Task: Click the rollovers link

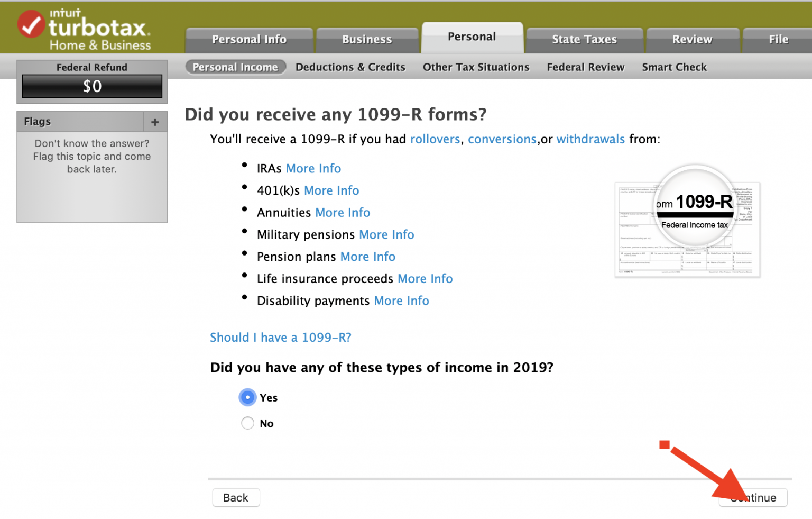Action: [x=435, y=139]
